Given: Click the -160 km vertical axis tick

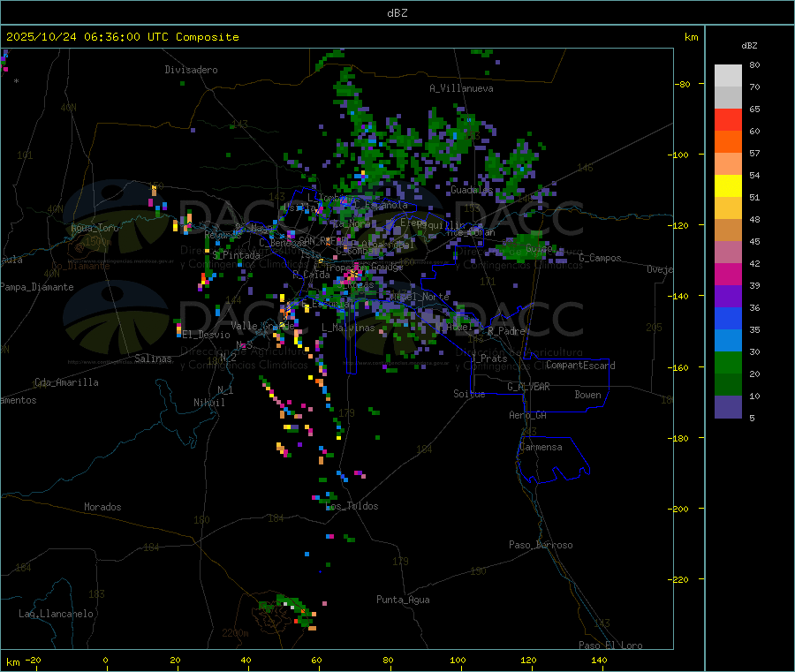Looking at the screenshot, I should click(x=678, y=367).
